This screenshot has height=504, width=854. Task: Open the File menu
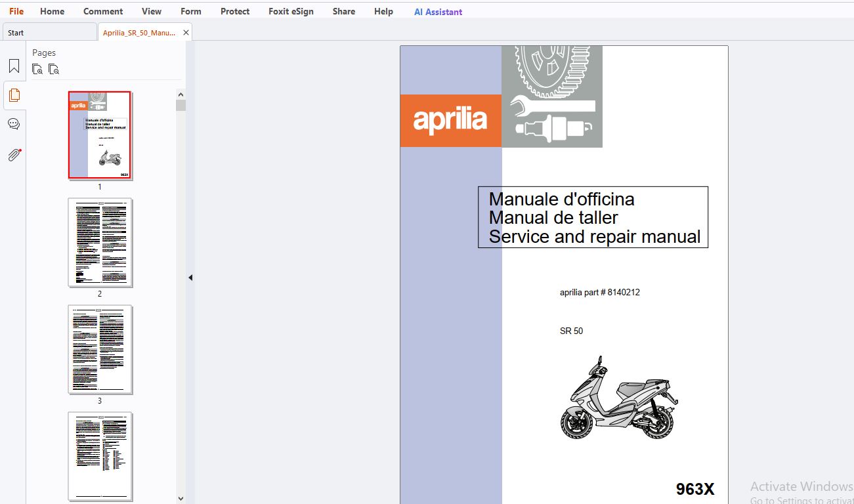click(x=16, y=11)
